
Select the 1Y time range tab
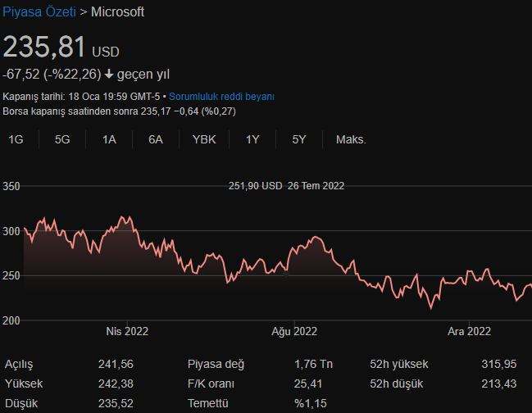point(252,139)
